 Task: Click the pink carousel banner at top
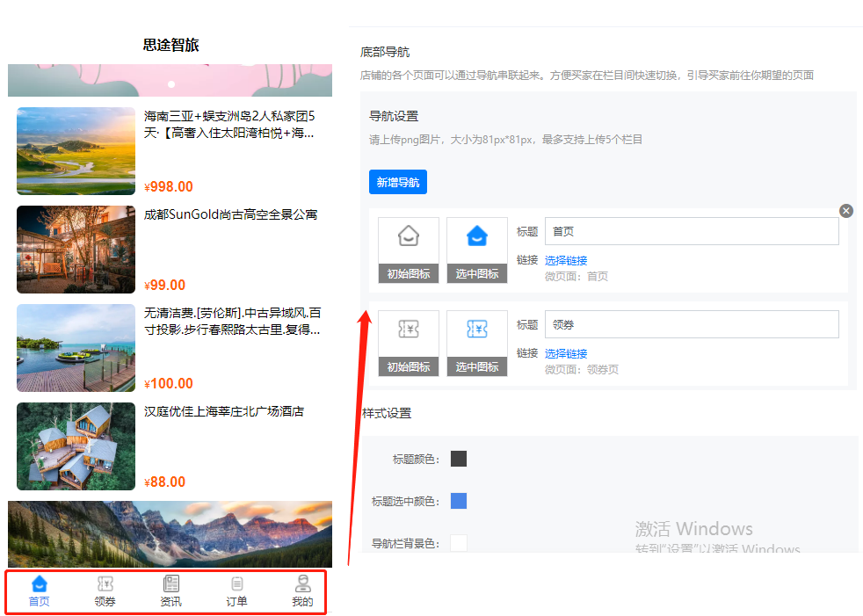pos(170,80)
